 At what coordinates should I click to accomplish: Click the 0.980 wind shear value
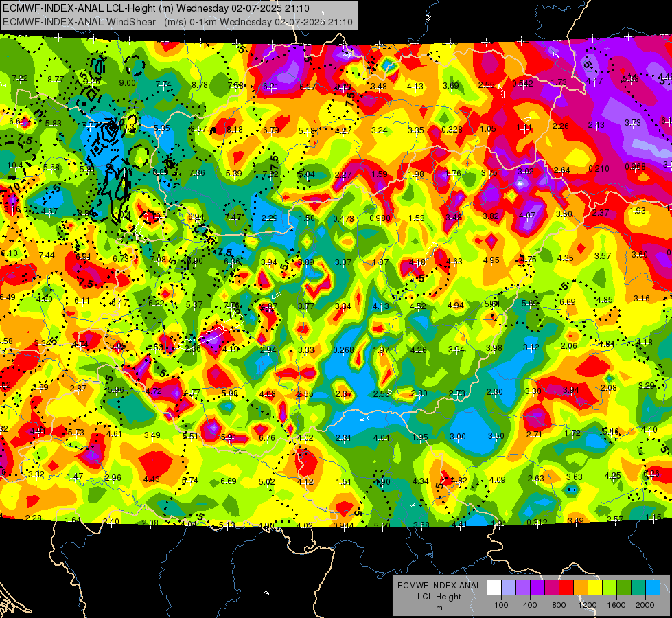click(x=380, y=218)
